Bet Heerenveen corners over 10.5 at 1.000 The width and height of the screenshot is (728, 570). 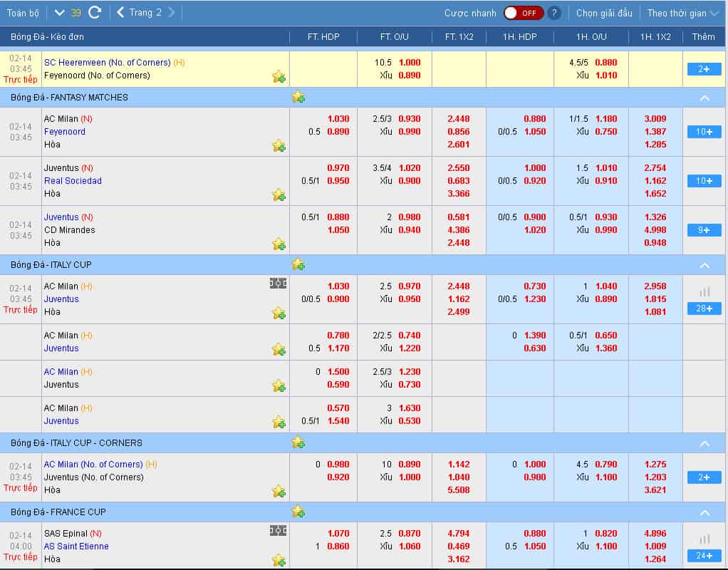pos(410,62)
